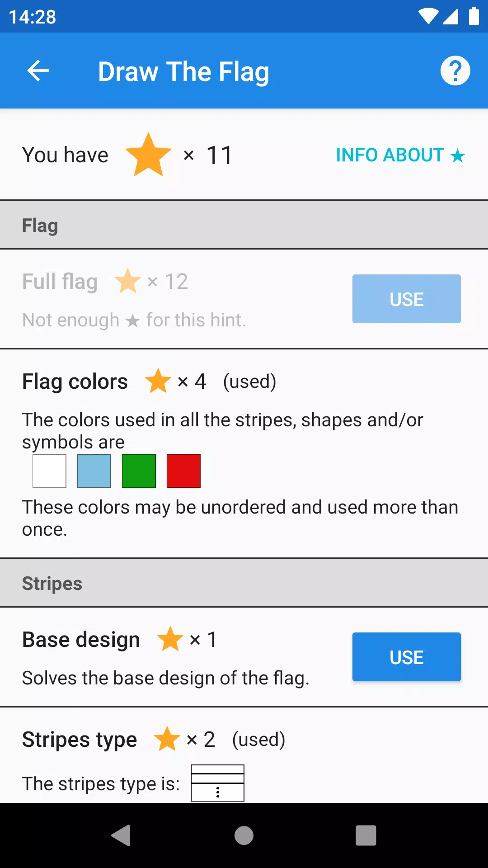Tap the back arrow in the header
Image resolution: width=488 pixels, height=868 pixels.
point(38,71)
